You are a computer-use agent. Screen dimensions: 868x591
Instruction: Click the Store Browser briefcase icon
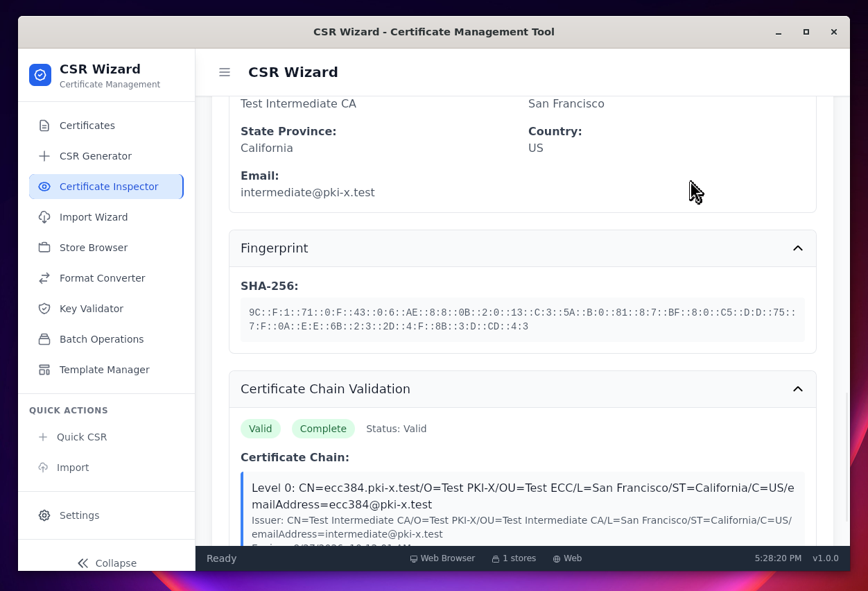coord(44,248)
